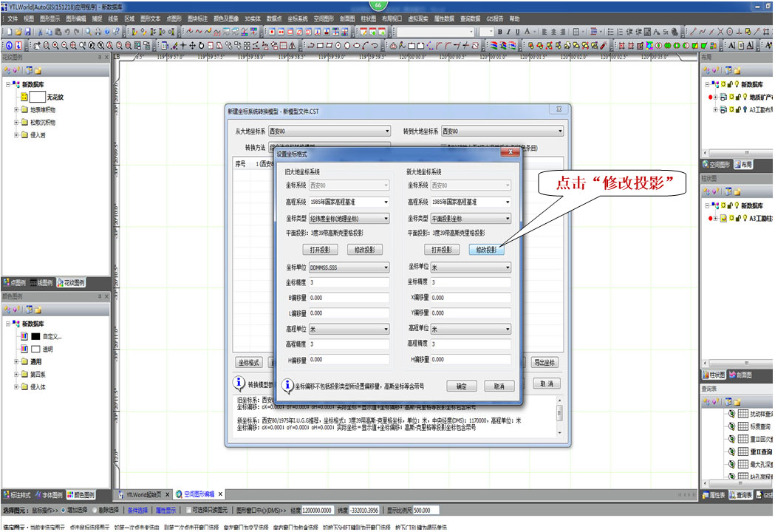Image resolution: width=775 pixels, height=532 pixels.
Task: Click the 修改投影 button under new system
Action: (486, 250)
